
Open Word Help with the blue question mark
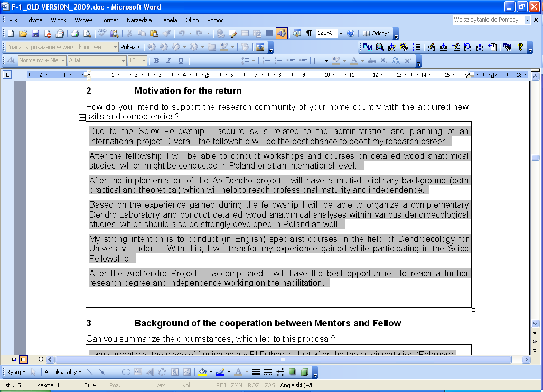pyautogui.click(x=351, y=33)
